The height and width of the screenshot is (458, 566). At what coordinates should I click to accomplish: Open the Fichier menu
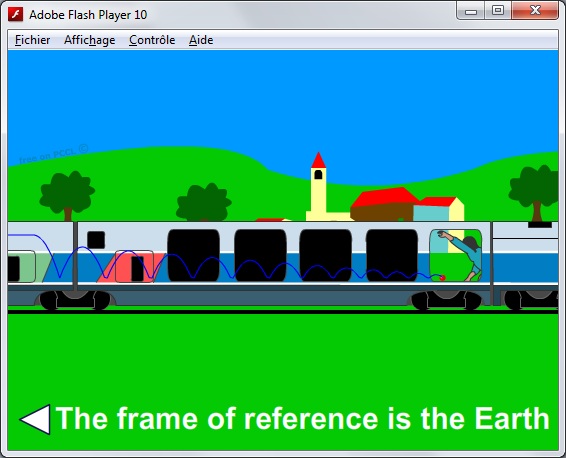pyautogui.click(x=32, y=40)
